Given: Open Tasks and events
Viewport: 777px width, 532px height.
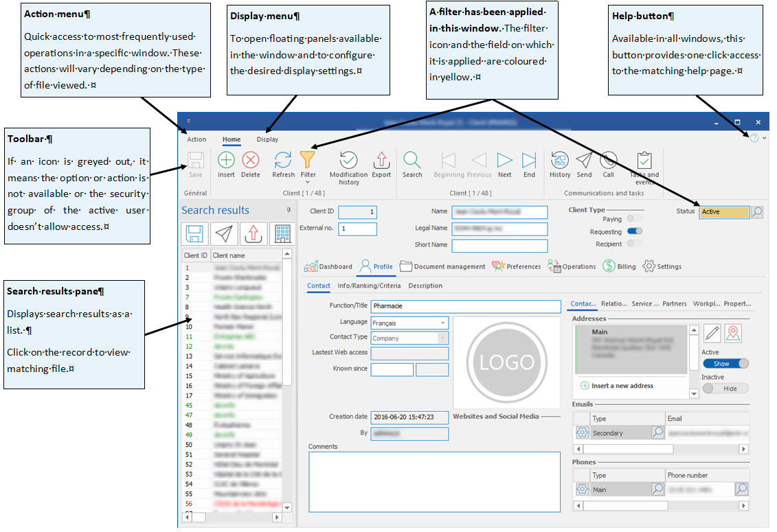Looking at the screenshot, I should (644, 161).
